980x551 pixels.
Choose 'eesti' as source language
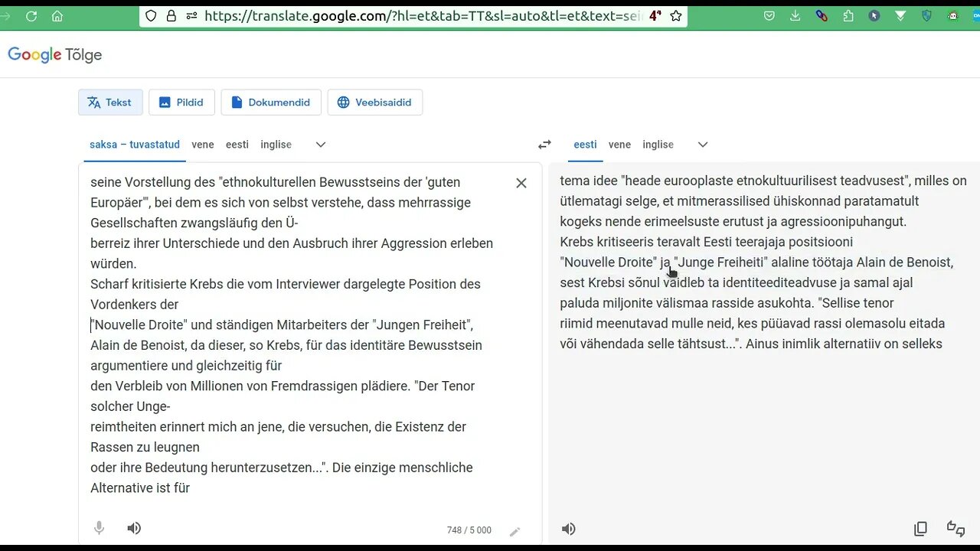(x=237, y=145)
